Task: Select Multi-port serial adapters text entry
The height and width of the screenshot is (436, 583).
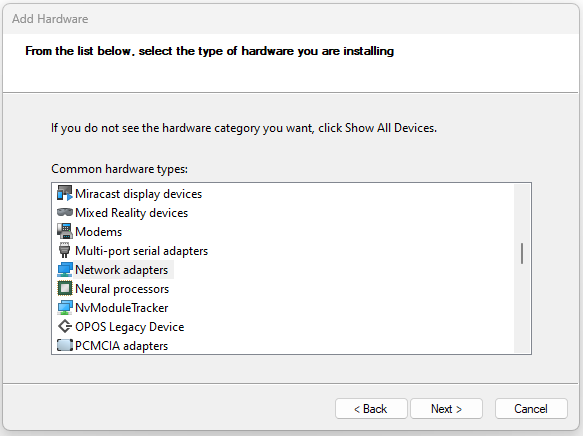Action: point(141,251)
